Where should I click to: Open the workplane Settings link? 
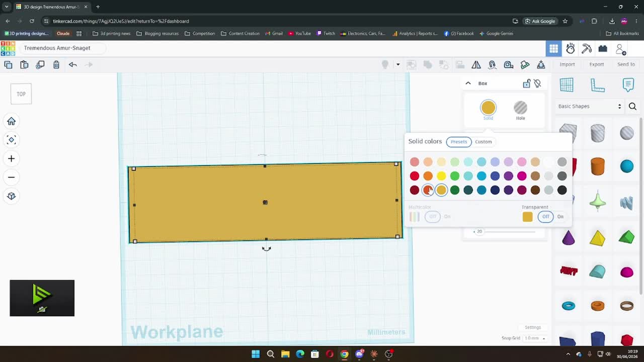(533, 327)
